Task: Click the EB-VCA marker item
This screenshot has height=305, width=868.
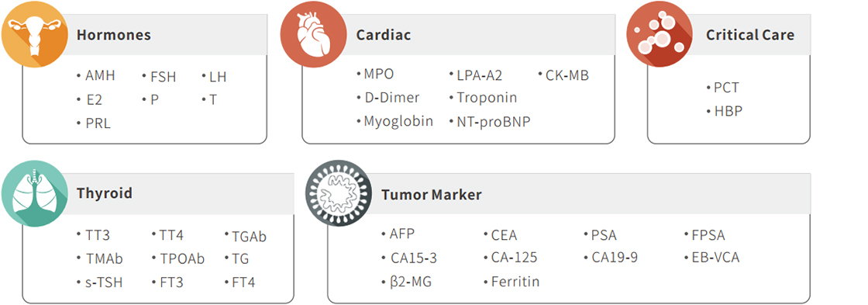Action: pyautogui.click(x=715, y=258)
